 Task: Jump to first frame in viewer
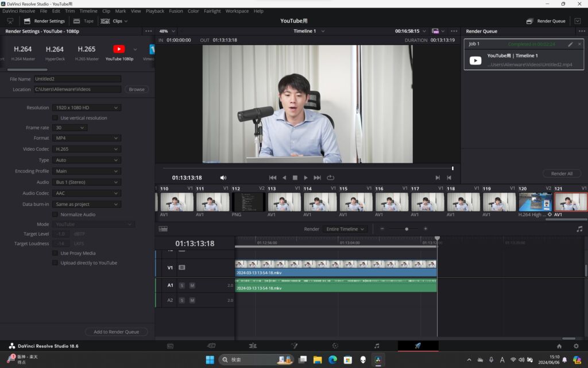(273, 178)
